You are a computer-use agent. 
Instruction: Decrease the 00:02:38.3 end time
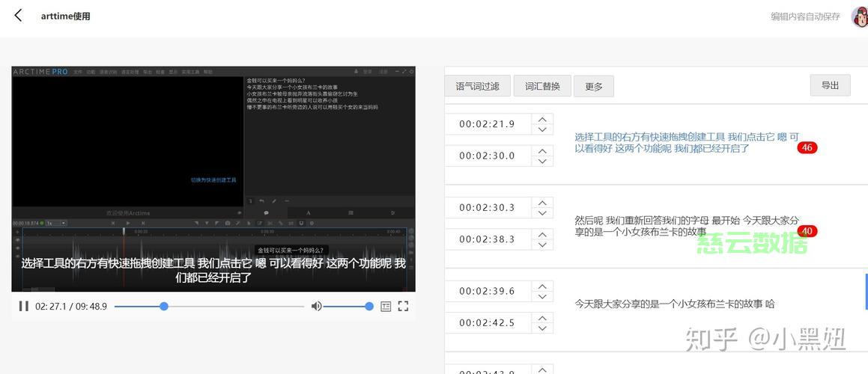click(x=542, y=245)
